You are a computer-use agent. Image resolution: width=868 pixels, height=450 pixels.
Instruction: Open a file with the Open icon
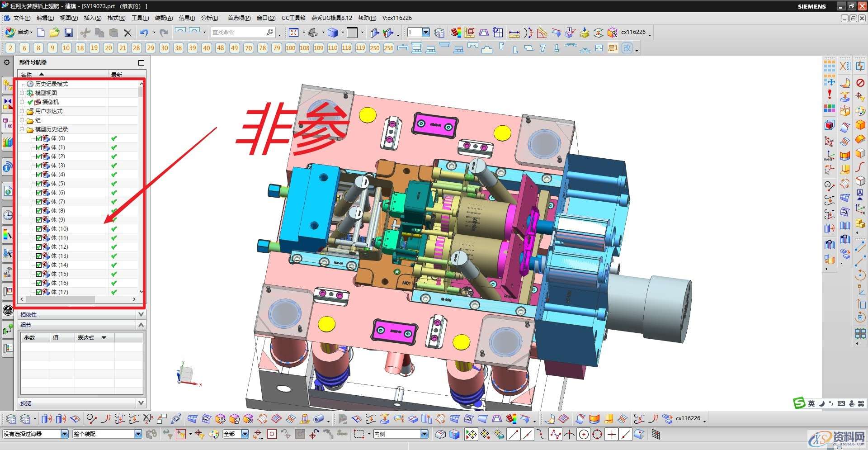tap(55, 32)
